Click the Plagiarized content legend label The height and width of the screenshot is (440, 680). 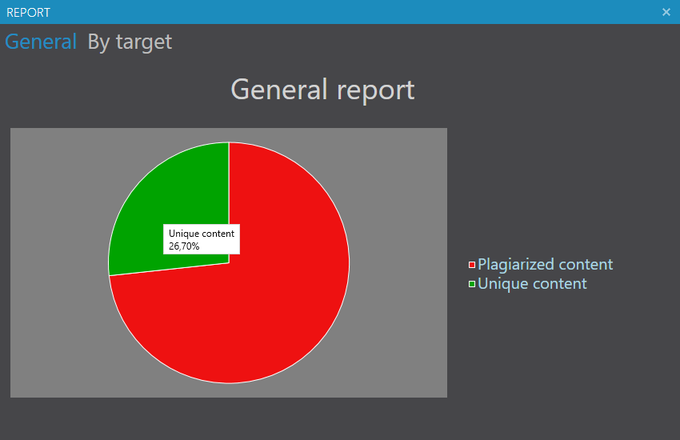[545, 264]
